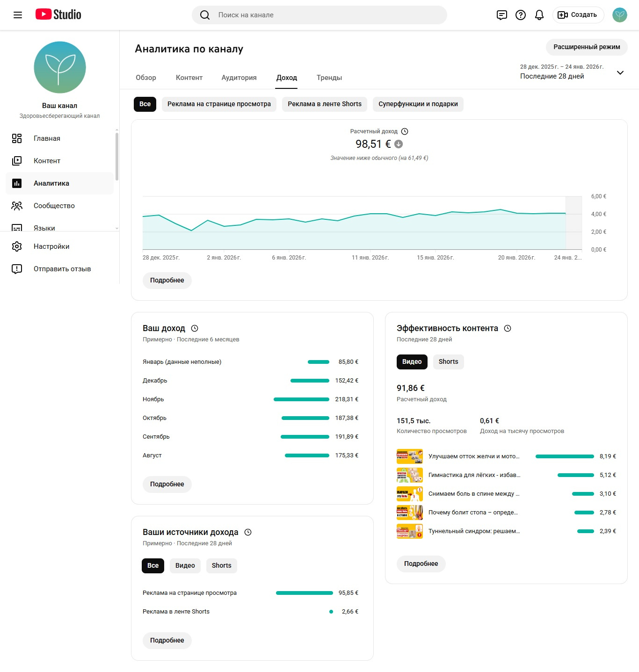Focus the Поиск на канале search field
Viewport: 639px width, 672px height.
coord(319,15)
